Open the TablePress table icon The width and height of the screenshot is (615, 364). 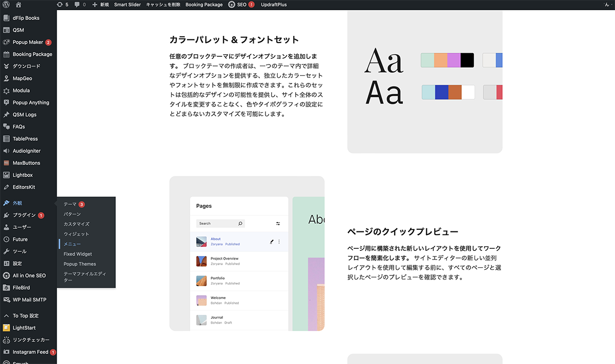(x=7, y=139)
